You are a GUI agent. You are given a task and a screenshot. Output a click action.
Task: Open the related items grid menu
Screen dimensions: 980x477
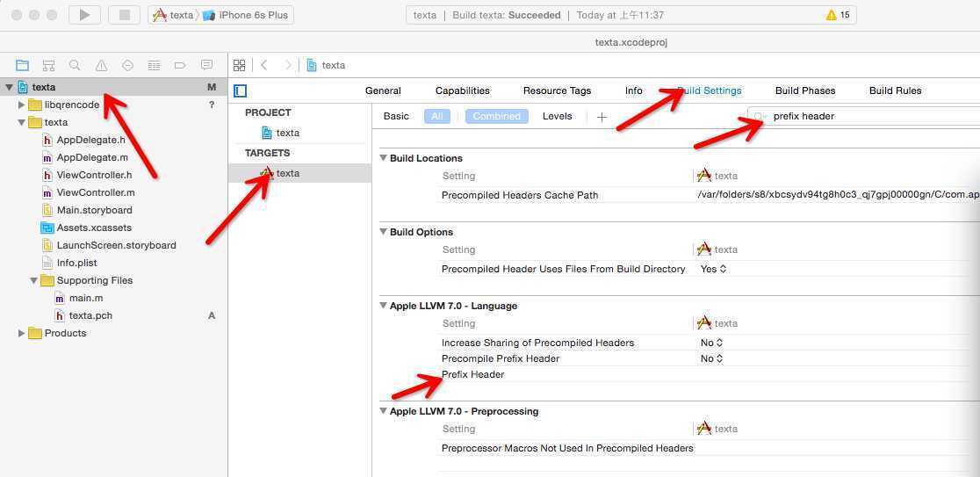(239, 65)
